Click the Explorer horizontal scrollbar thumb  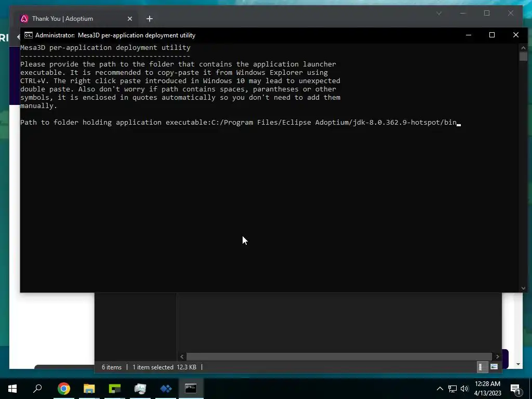point(339,356)
